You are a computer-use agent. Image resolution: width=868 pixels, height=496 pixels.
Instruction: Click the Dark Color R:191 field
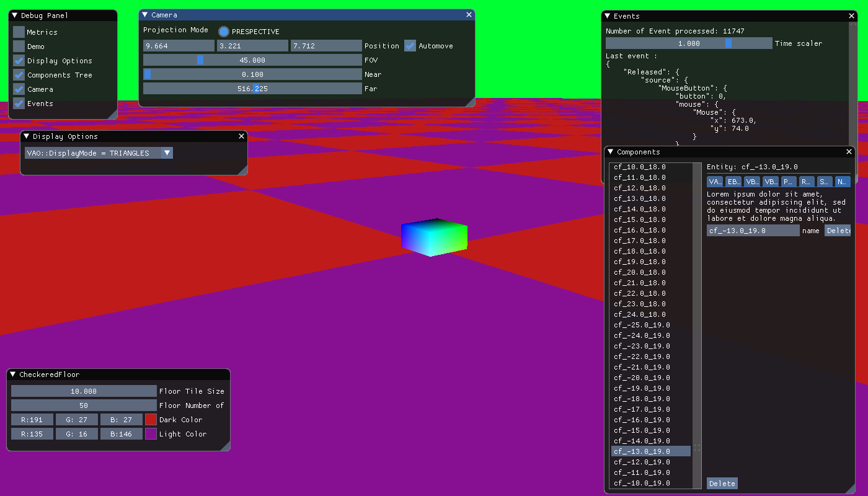tap(32, 420)
